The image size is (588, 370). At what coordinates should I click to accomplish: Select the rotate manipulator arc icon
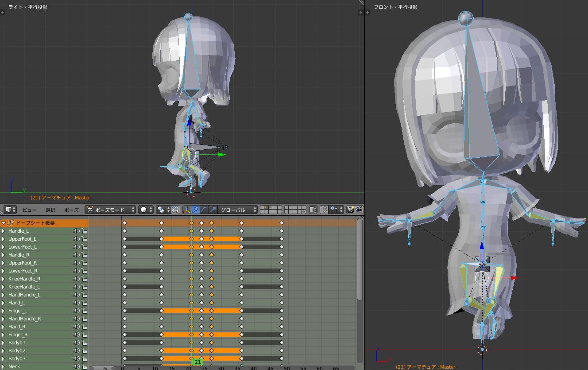click(204, 210)
